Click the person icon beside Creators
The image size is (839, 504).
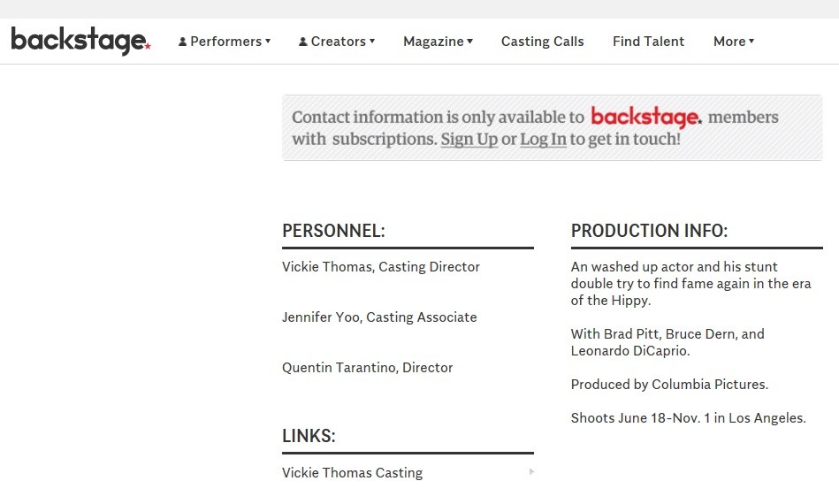click(303, 42)
